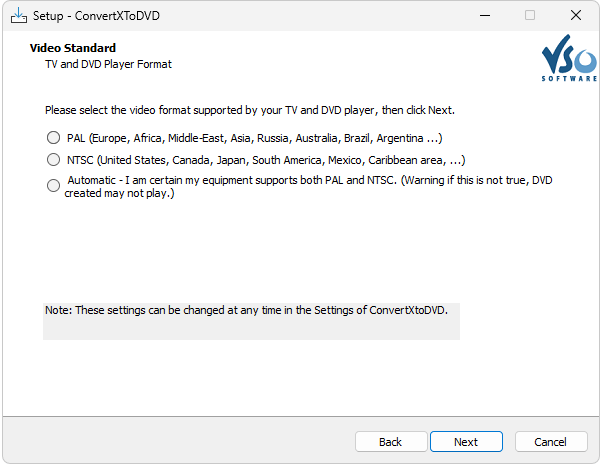Cancel the ConvertXToDVD setup

550,441
